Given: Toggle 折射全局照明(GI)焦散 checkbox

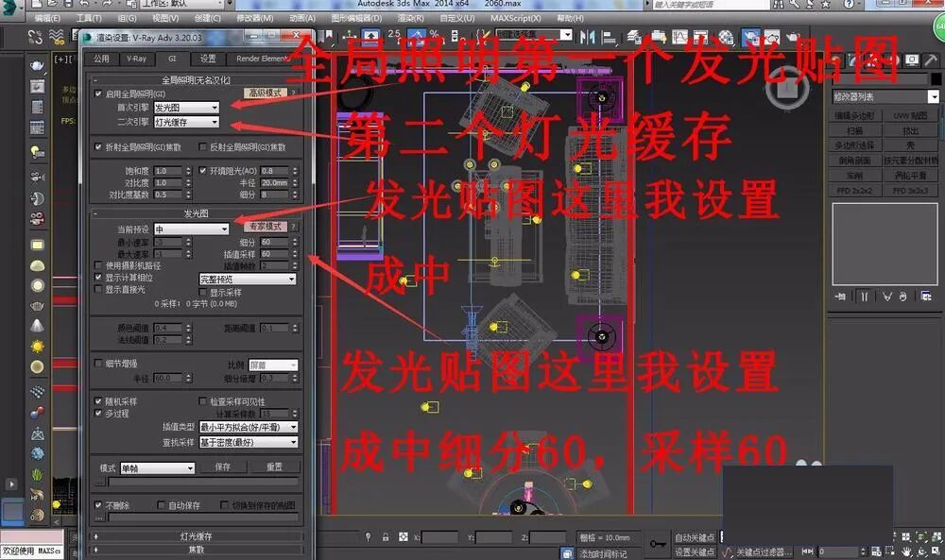Looking at the screenshot, I should click(x=98, y=147).
